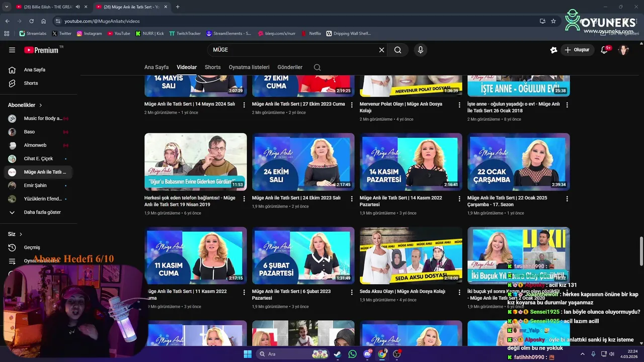The image size is (644, 362).
Task: Open options for the 27 Ekim 2023 Cuma video
Action: [352, 105]
